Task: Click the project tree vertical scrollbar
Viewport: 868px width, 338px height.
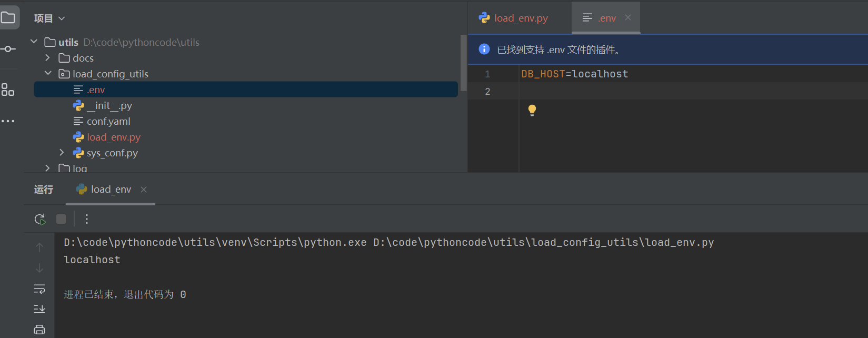Action: pos(463,63)
